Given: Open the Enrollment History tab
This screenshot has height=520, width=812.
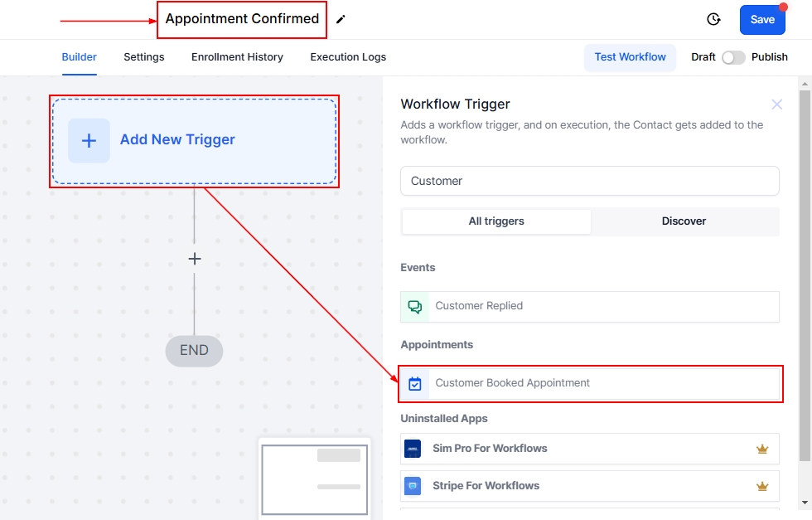Looking at the screenshot, I should click(237, 57).
